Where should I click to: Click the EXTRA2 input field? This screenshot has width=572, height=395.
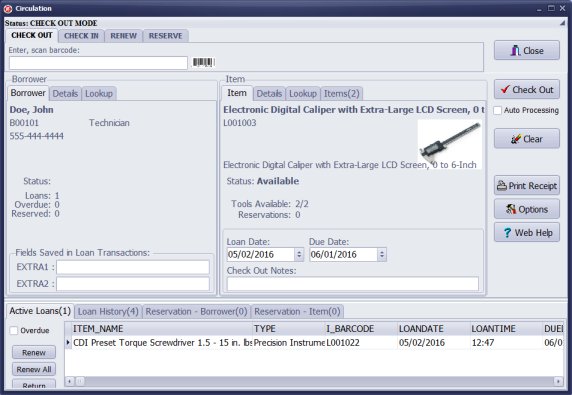pos(133,284)
